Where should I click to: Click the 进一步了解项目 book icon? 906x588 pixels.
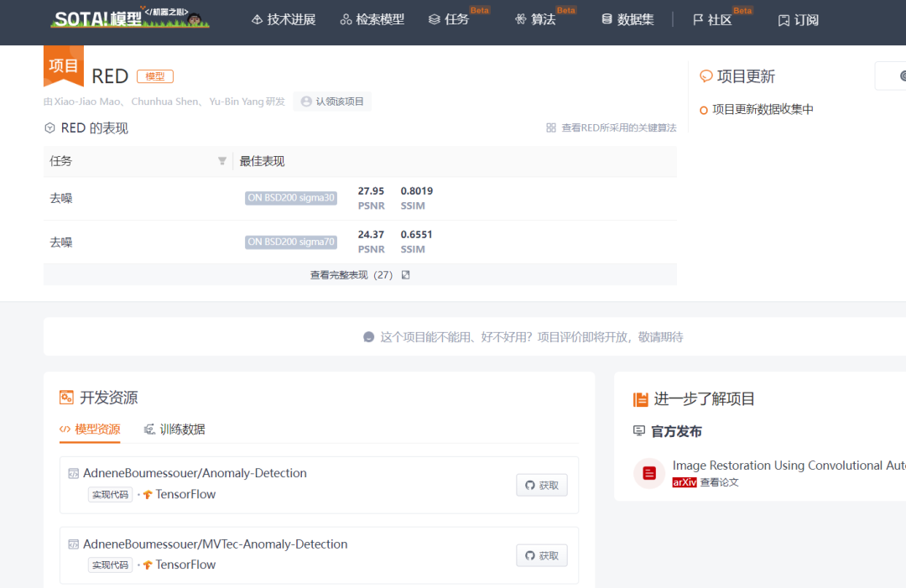click(640, 399)
